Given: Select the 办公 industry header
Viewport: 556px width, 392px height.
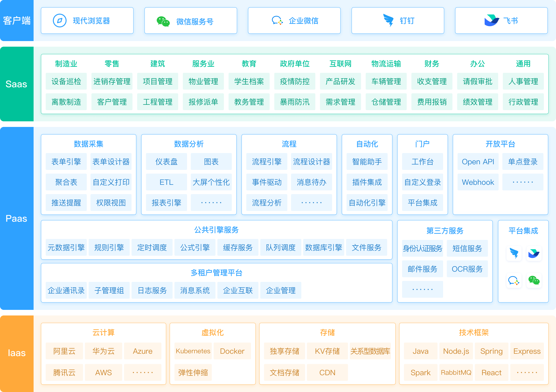Looking at the screenshot, I should click(x=477, y=64).
